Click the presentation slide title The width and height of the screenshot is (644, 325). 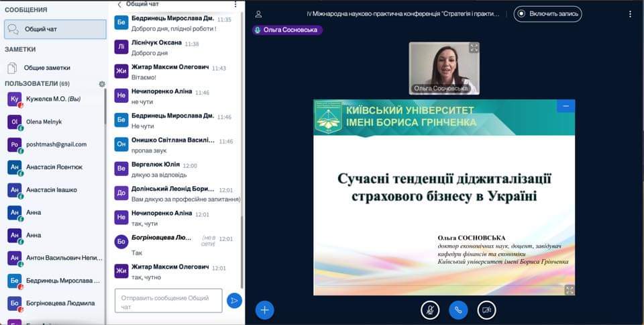(x=444, y=187)
